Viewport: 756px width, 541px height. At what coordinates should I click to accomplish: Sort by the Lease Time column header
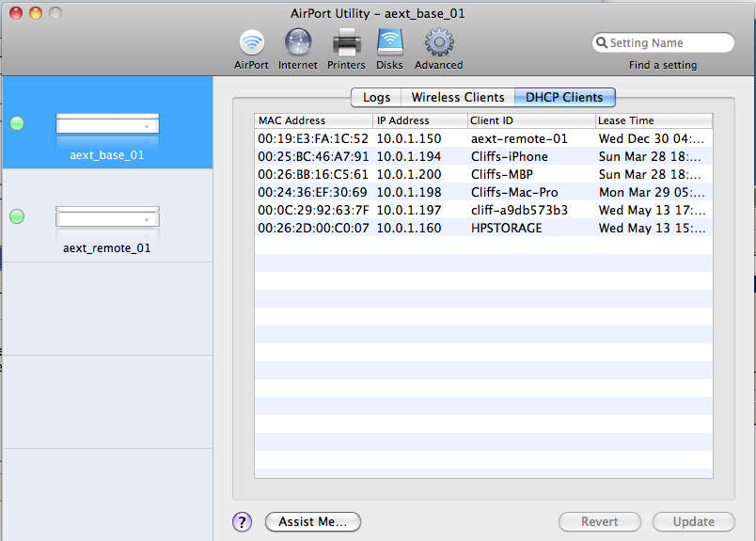[x=654, y=120]
